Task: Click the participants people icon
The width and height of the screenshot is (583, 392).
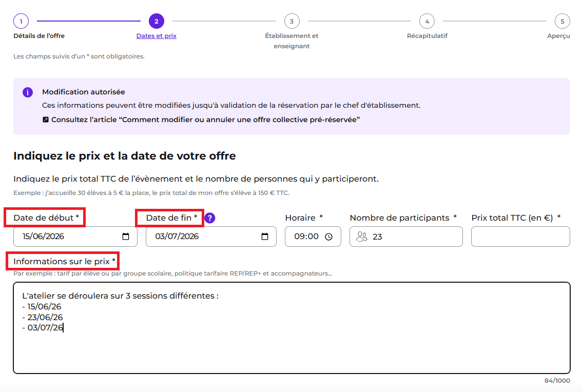Action: tap(362, 237)
